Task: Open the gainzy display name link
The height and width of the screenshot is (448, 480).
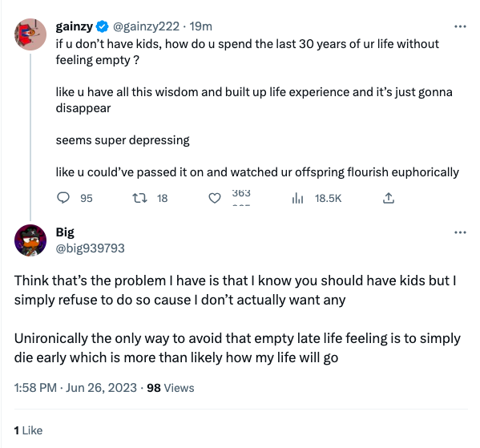Action: (74, 26)
